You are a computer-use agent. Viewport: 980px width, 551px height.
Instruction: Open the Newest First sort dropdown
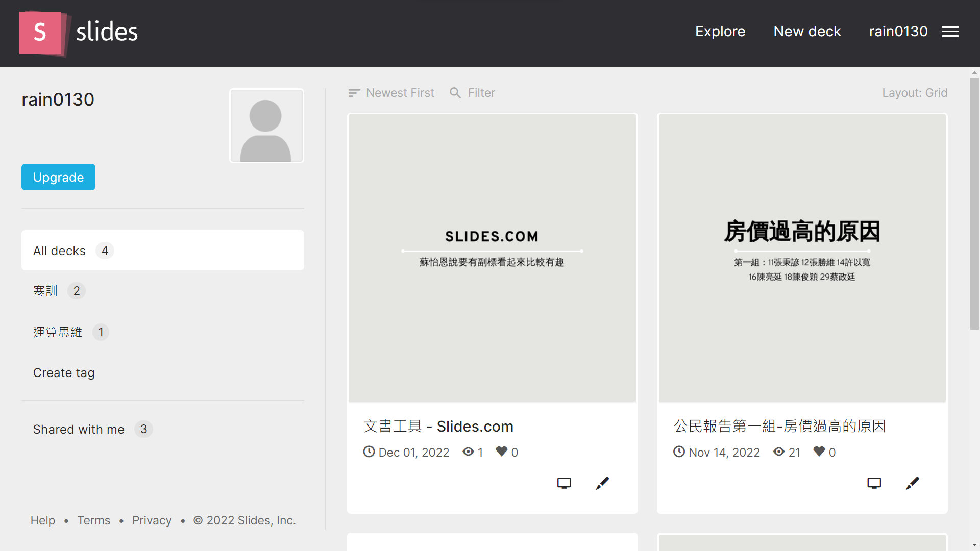(391, 93)
